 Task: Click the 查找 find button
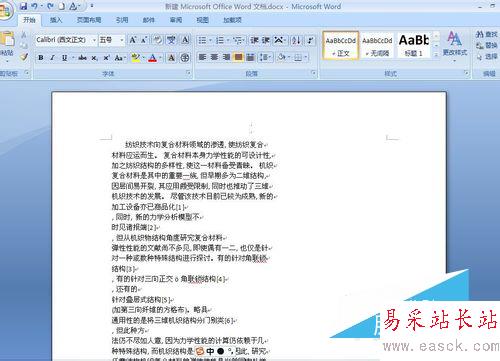[487, 34]
